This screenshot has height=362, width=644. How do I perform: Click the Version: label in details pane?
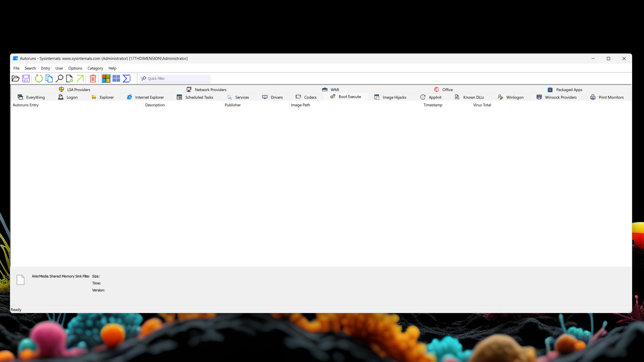[98, 290]
